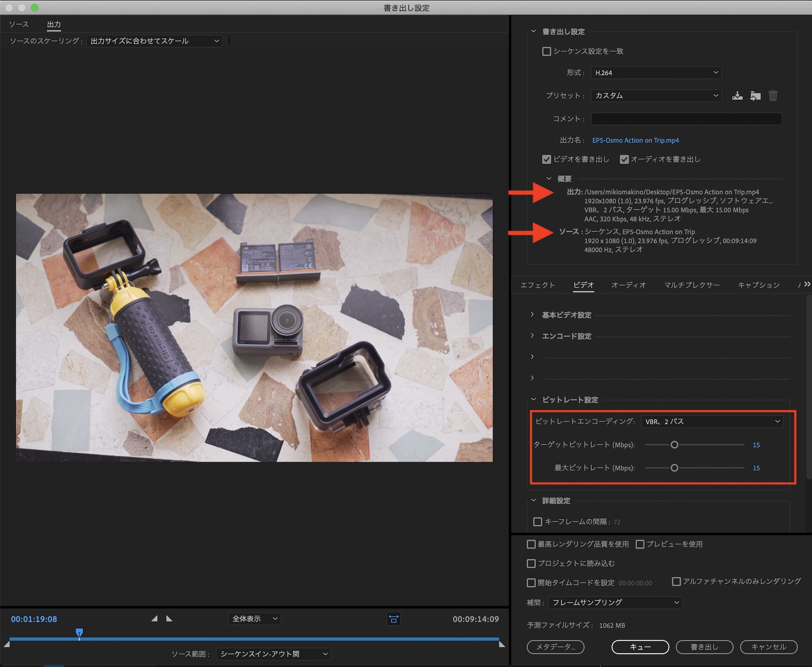The image size is (812, 667).
Task: Open the output name EP5-Osmo Action link
Action: point(635,140)
